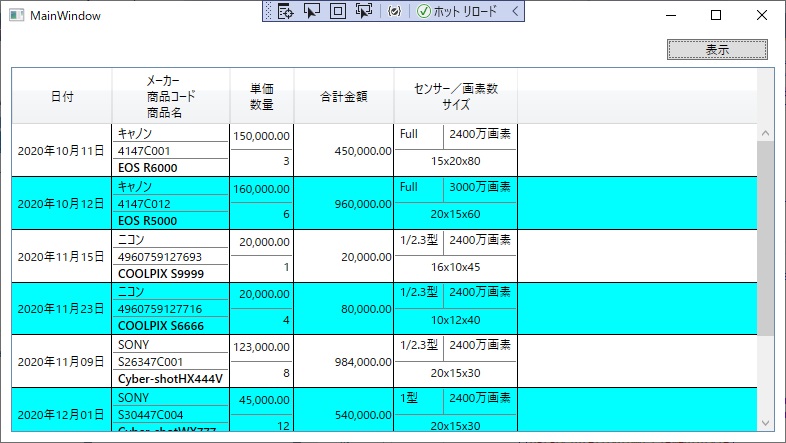Grab the debug toolbar grip handle

(268, 11)
